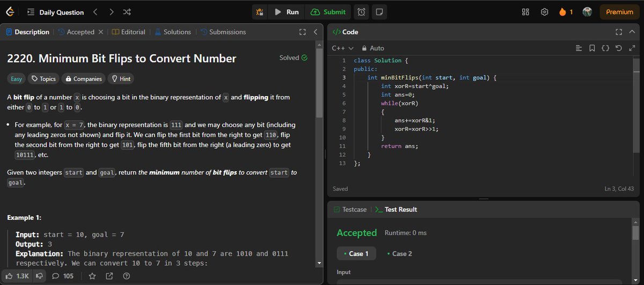
Task: Click the Premium button
Action: click(x=619, y=12)
